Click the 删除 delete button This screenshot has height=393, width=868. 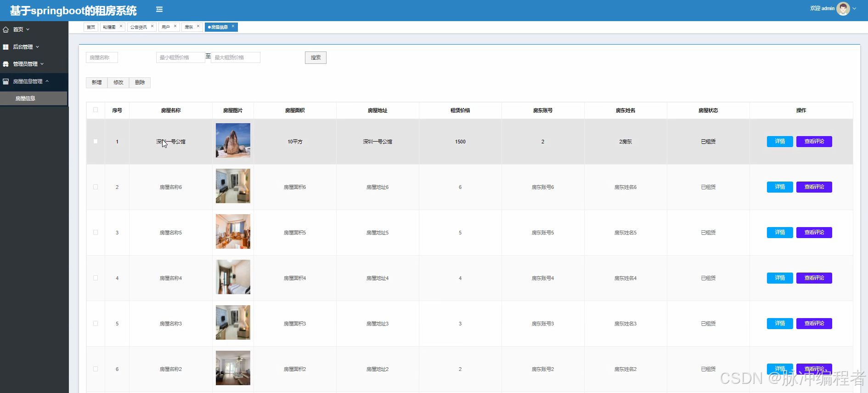(140, 82)
